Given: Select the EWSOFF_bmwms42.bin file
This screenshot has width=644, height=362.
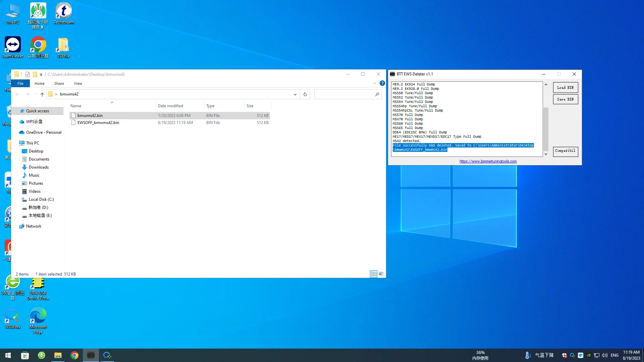Looking at the screenshot, I should [x=98, y=122].
